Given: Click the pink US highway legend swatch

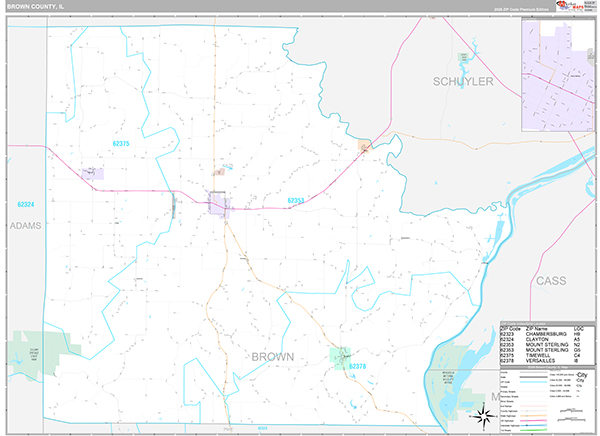Looking at the screenshot, I should point(533,420).
